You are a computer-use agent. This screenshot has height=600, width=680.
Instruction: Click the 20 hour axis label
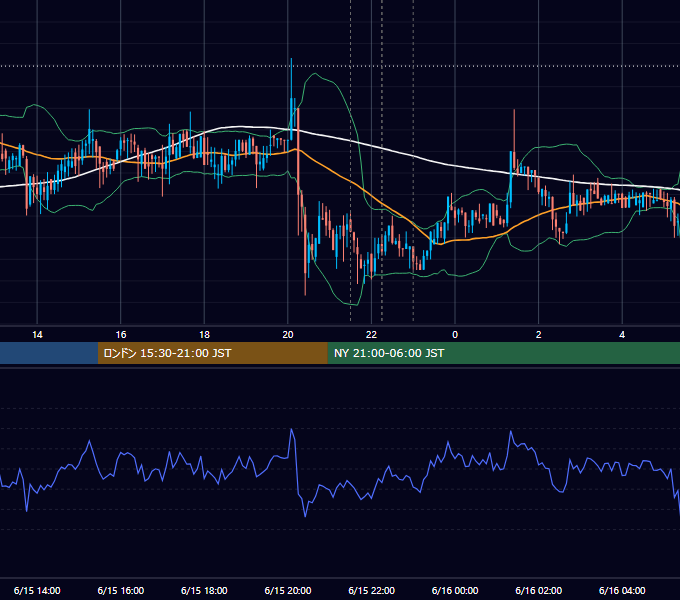[x=288, y=335]
